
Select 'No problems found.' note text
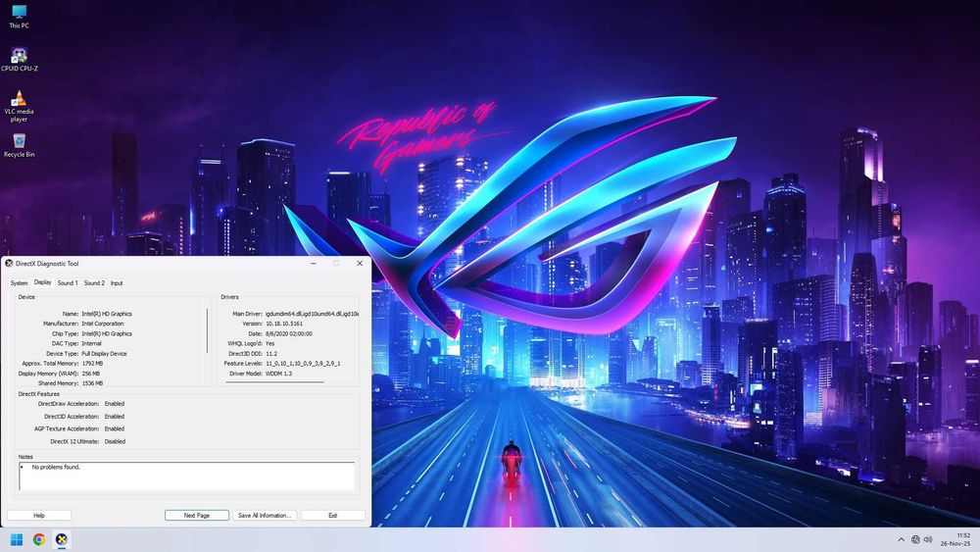click(56, 467)
